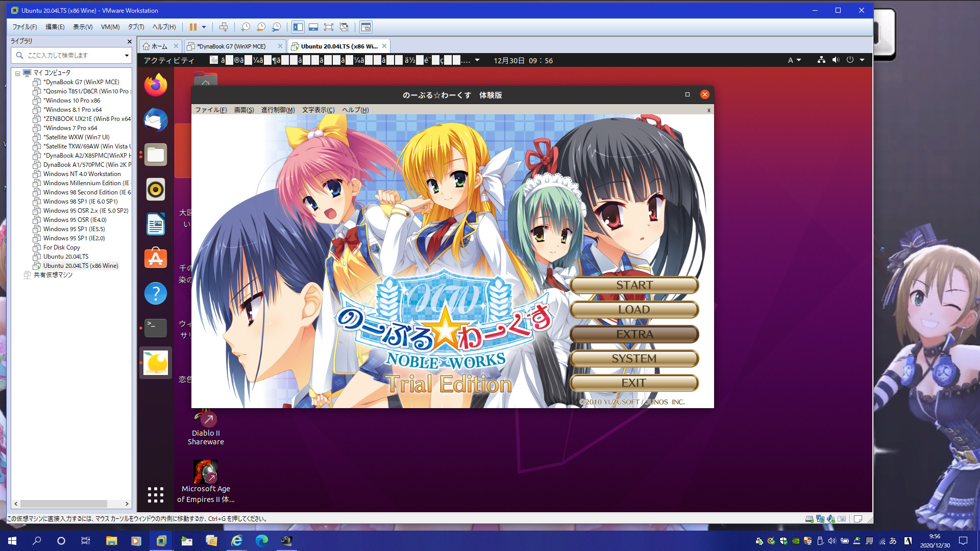
Task: Open Windows Start menu on the taskbar
Action: coord(12,541)
